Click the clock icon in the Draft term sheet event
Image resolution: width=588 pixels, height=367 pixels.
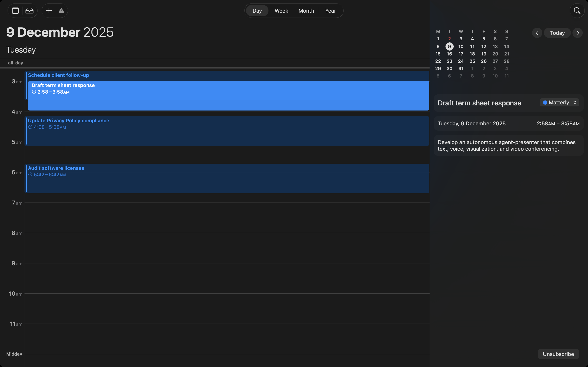pyautogui.click(x=34, y=92)
